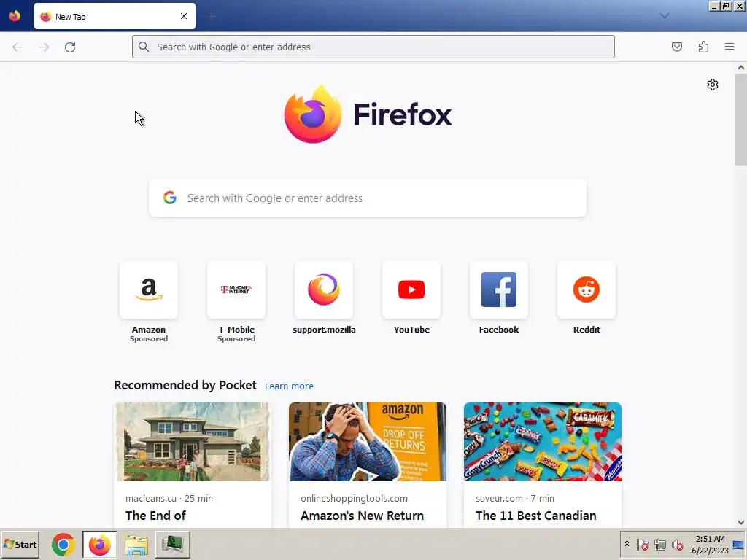Click the Google logo in search box
747x560 pixels.
(x=169, y=198)
